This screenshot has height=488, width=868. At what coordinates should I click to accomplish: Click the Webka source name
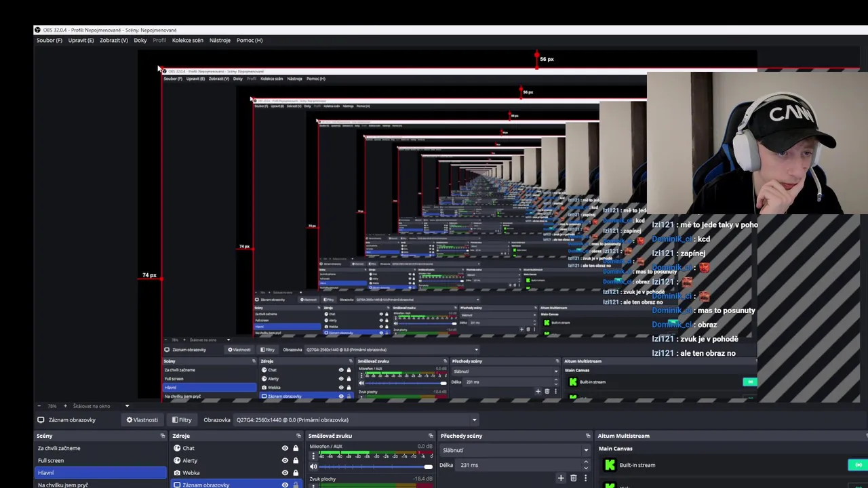[191, 472]
